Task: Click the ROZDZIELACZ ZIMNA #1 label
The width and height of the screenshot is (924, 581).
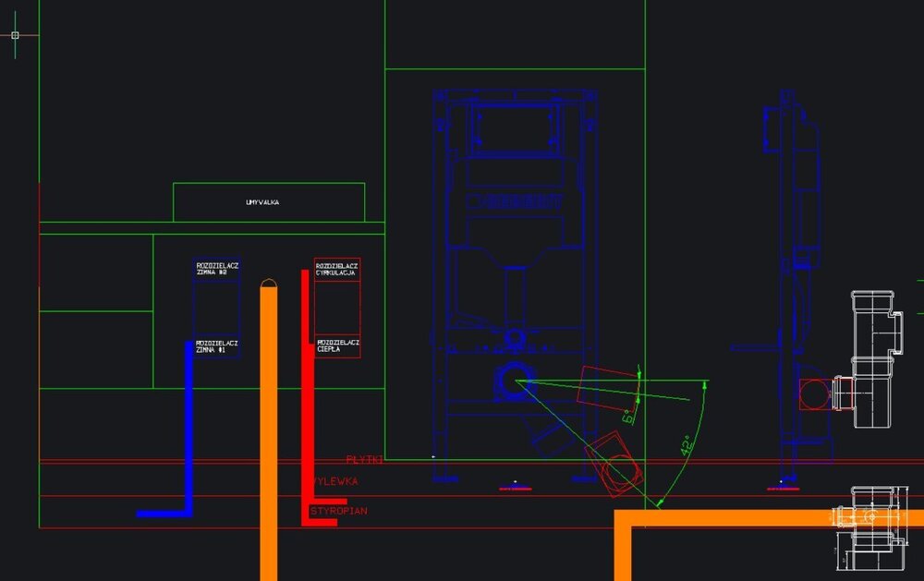Action: pyautogui.click(x=217, y=346)
